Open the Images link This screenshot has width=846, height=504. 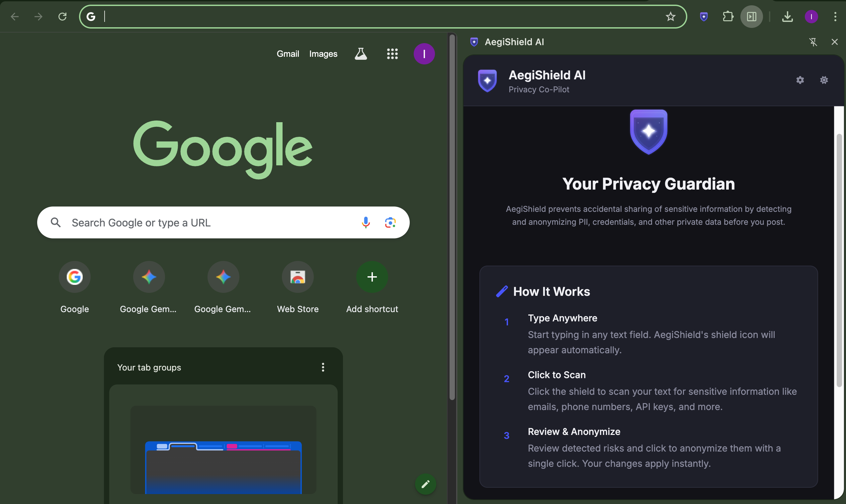coord(323,54)
